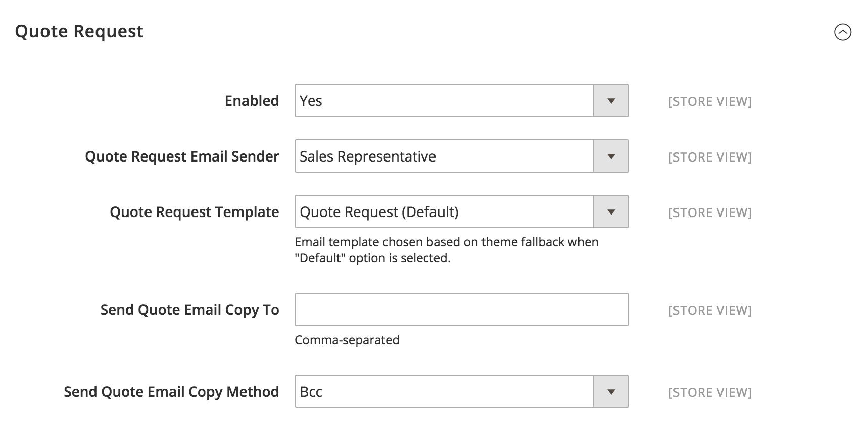The image size is (868, 427).
Task: Click the Quote Request Template label
Action: (194, 212)
